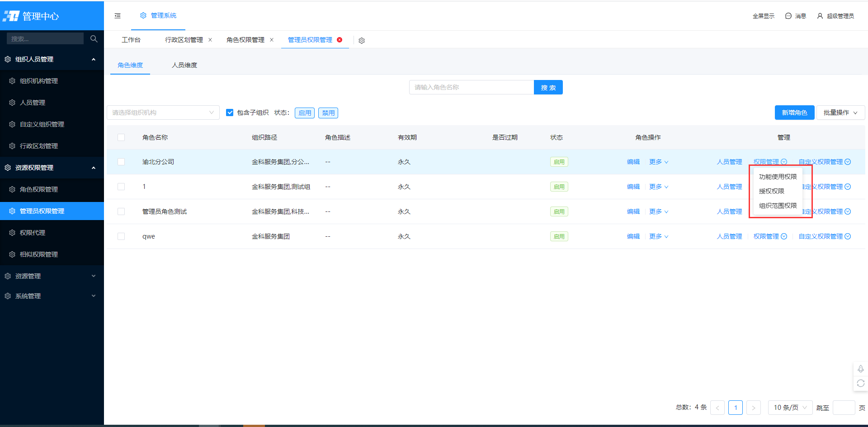Select 管理员权限管理 in sidebar

52,211
